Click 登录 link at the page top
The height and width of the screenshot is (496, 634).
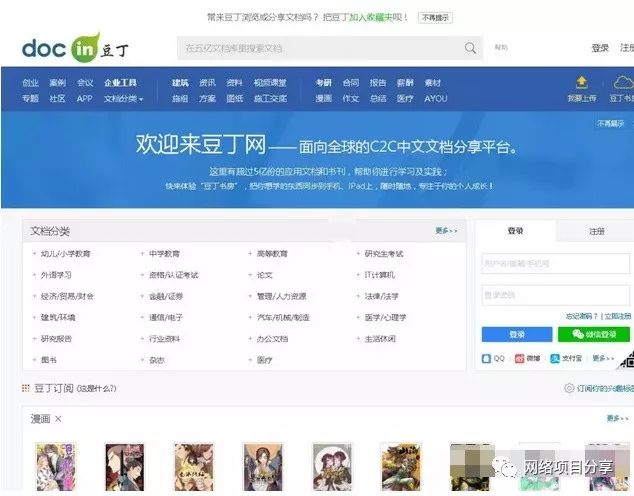point(600,48)
